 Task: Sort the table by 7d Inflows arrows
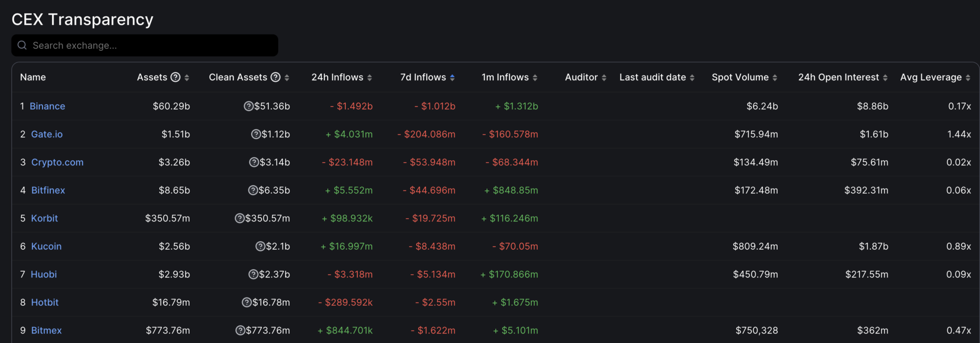pos(452,78)
